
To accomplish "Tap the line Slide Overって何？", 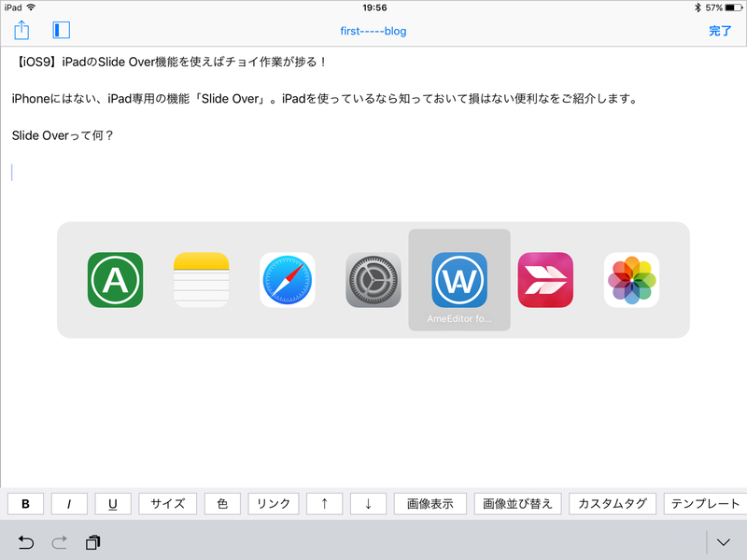I will point(63,135).
